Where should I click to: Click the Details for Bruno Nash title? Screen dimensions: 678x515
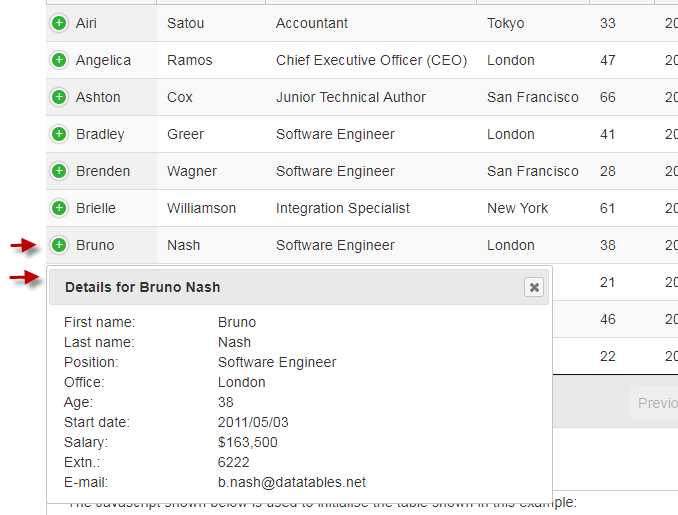pyautogui.click(x=143, y=287)
